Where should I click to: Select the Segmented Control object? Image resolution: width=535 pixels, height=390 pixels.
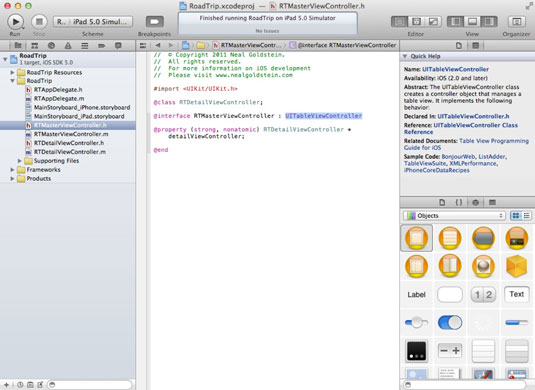point(483,294)
